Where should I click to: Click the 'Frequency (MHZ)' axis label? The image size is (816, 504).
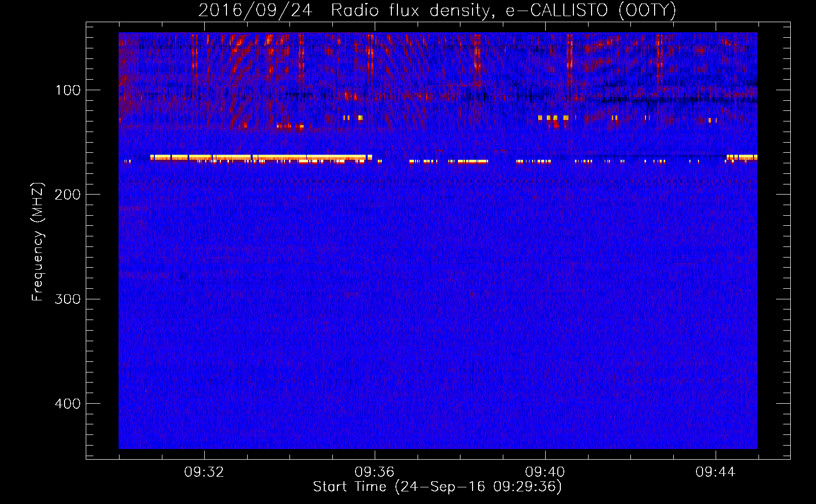[x=38, y=242]
